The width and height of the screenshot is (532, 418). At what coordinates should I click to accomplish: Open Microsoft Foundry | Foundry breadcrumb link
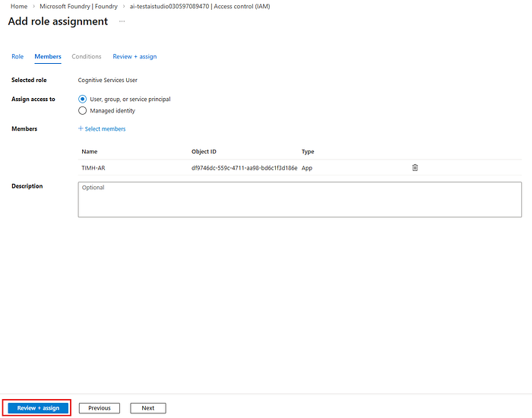78,6
